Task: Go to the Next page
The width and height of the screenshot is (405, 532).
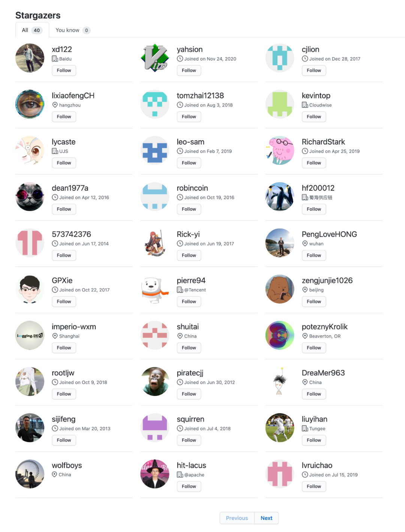Action: pyautogui.click(x=266, y=518)
